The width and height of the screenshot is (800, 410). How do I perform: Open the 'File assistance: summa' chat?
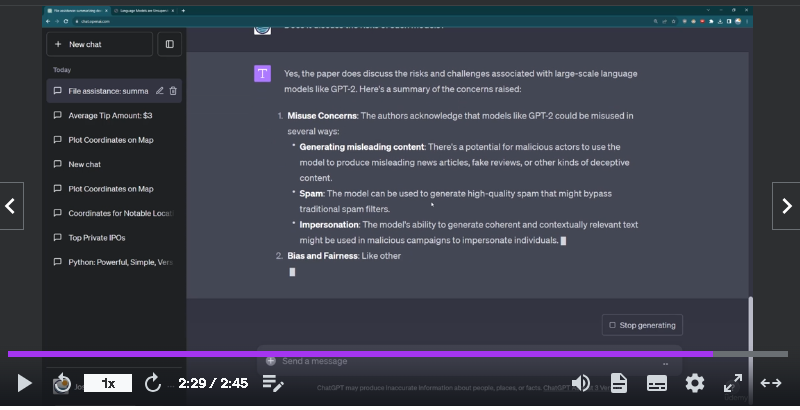tap(108, 91)
